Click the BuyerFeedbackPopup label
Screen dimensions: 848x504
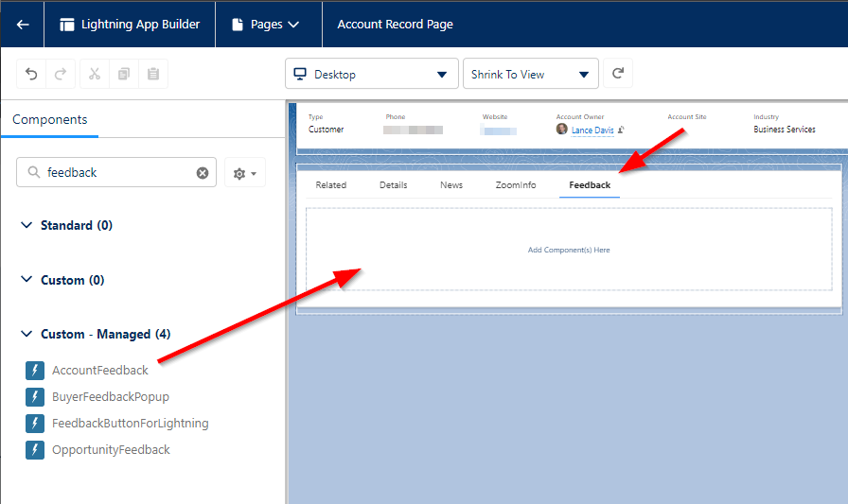click(x=111, y=396)
